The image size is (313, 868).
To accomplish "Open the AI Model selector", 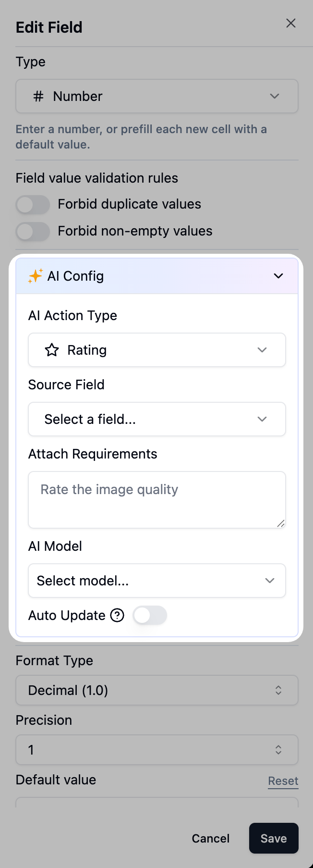I will click(157, 581).
